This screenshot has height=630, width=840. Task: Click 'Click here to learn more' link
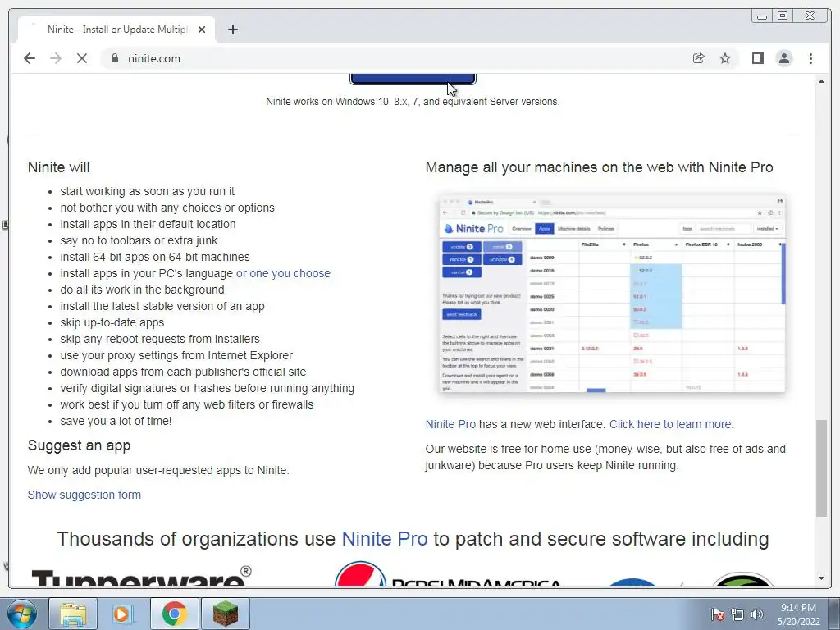(x=671, y=424)
